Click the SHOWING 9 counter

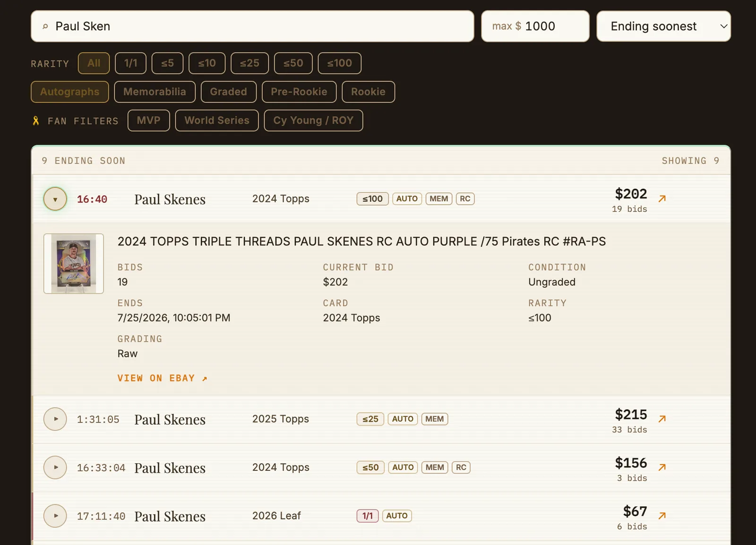coord(690,161)
